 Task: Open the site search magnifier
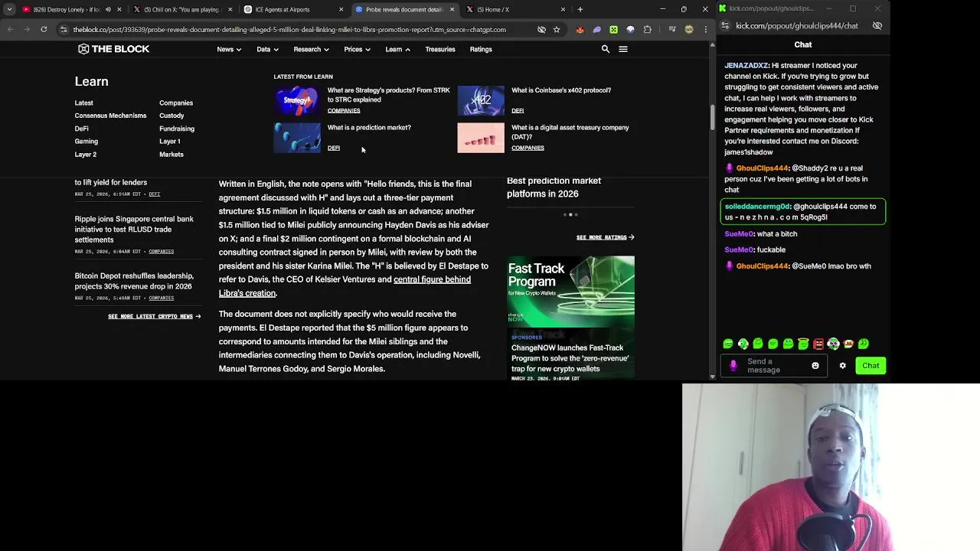click(605, 49)
